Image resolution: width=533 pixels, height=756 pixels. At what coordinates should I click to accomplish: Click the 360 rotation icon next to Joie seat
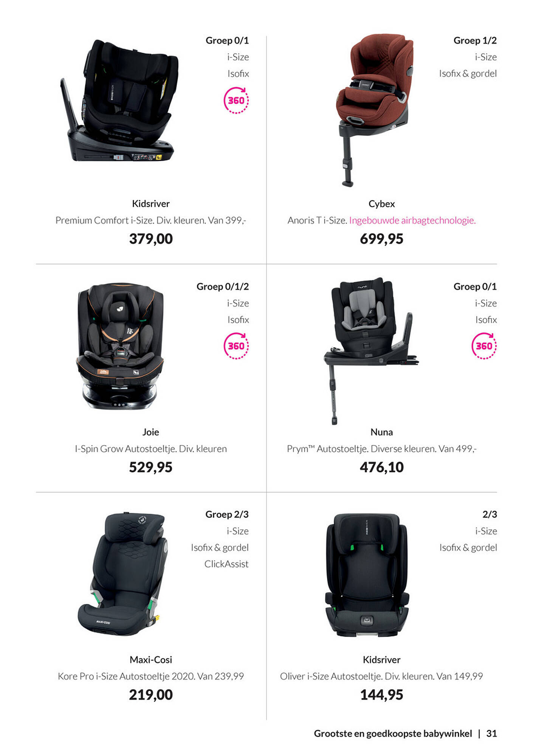236,346
